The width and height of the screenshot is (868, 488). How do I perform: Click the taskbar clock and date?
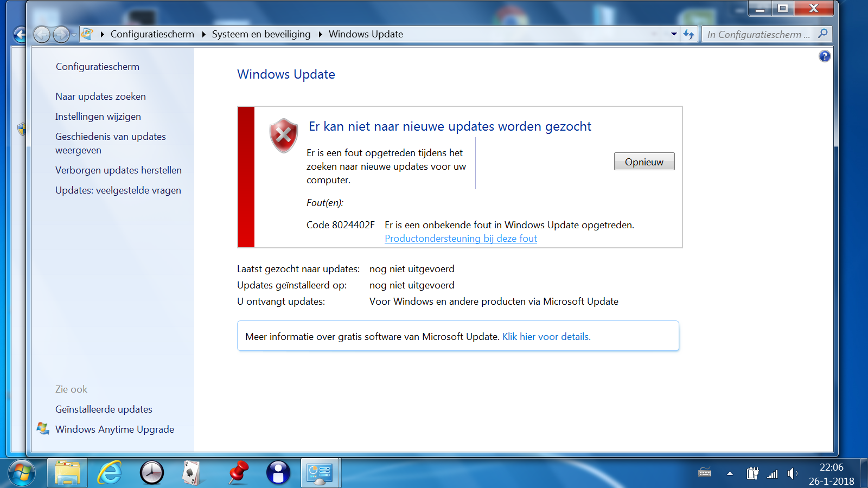pyautogui.click(x=831, y=474)
